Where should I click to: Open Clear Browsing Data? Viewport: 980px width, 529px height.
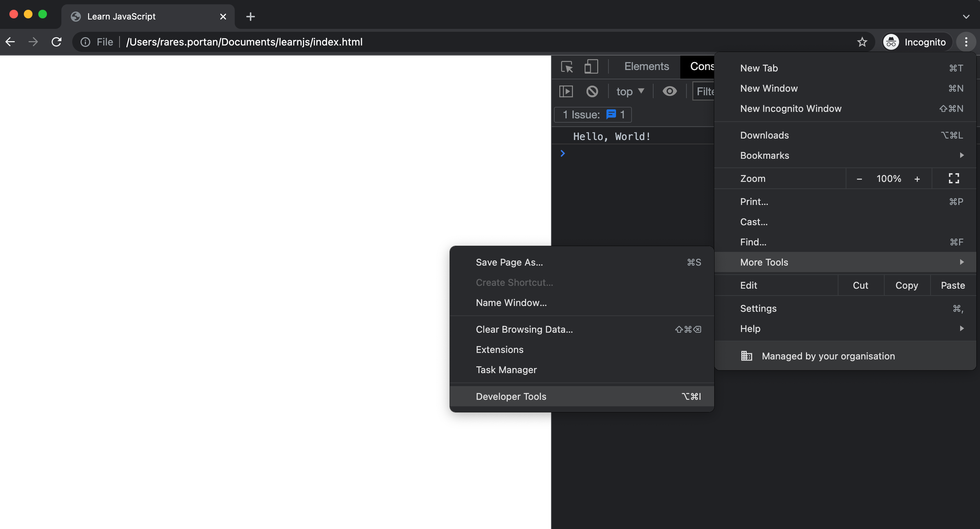[524, 329]
